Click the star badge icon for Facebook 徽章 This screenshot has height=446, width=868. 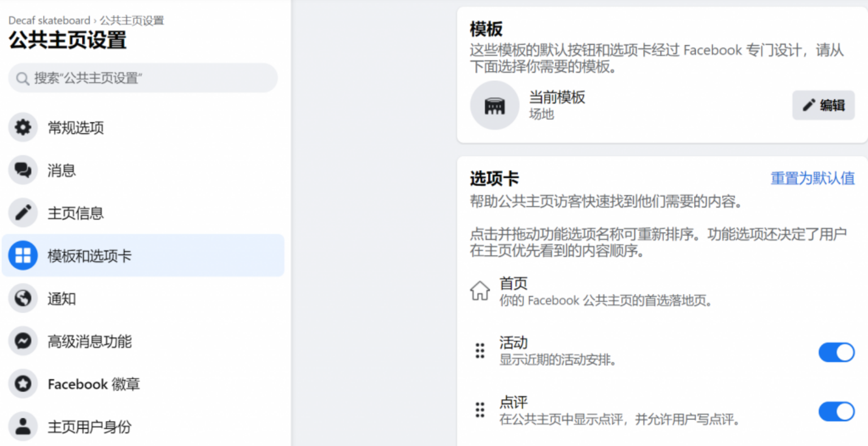23,384
